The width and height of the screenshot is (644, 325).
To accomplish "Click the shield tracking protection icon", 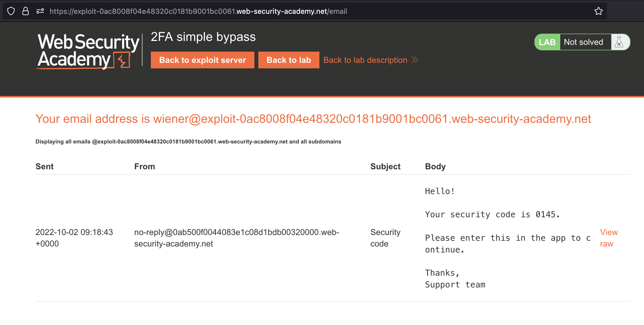I will [x=11, y=11].
